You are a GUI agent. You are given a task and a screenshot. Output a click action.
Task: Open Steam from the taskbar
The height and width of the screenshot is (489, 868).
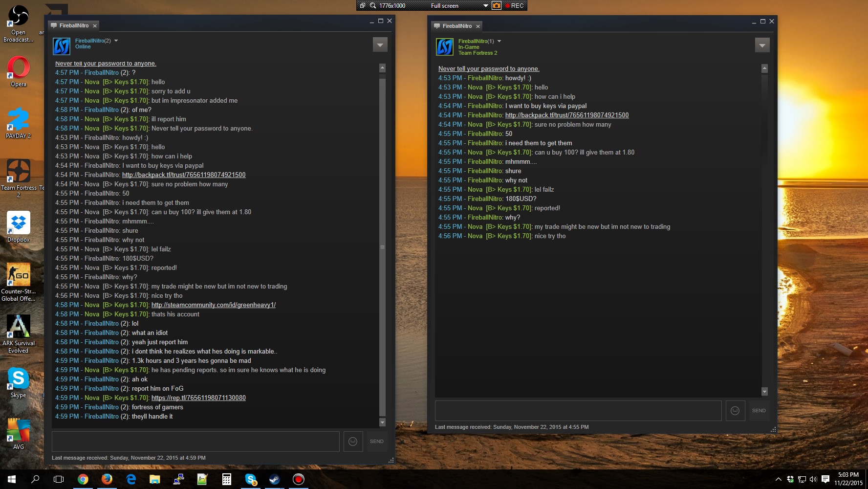275,480
